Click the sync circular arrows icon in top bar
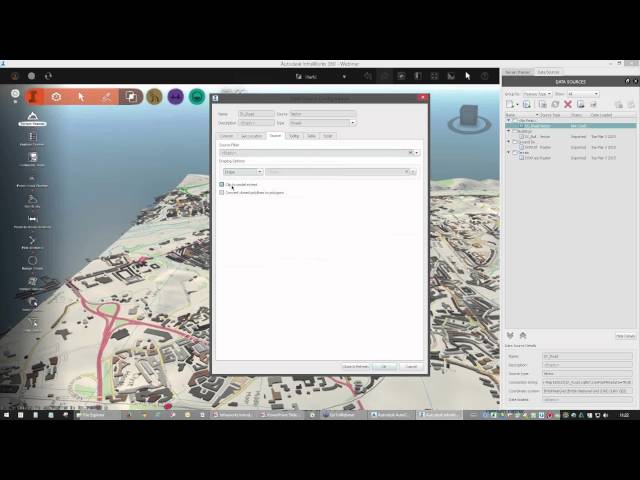 (x=48, y=76)
